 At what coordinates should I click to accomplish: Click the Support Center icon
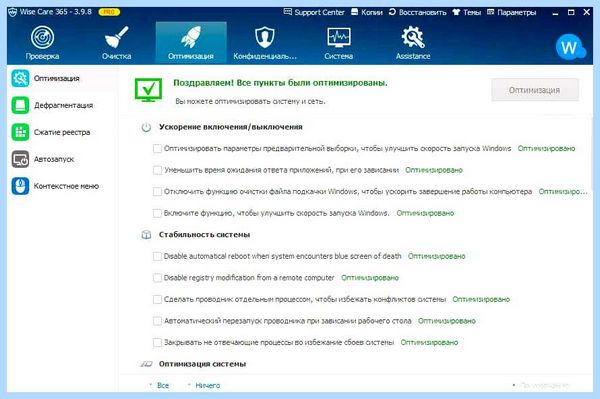pyautogui.click(x=287, y=12)
